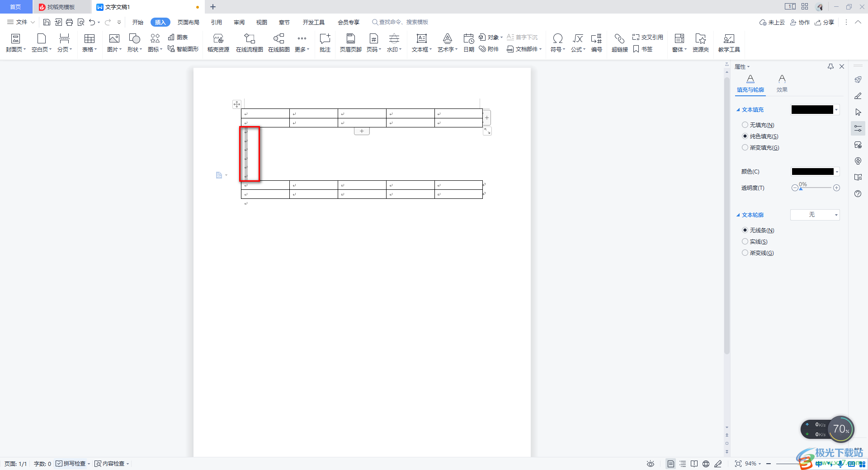Edit header and footer (页眉页脚)
The image size is (868, 470).
point(351,43)
